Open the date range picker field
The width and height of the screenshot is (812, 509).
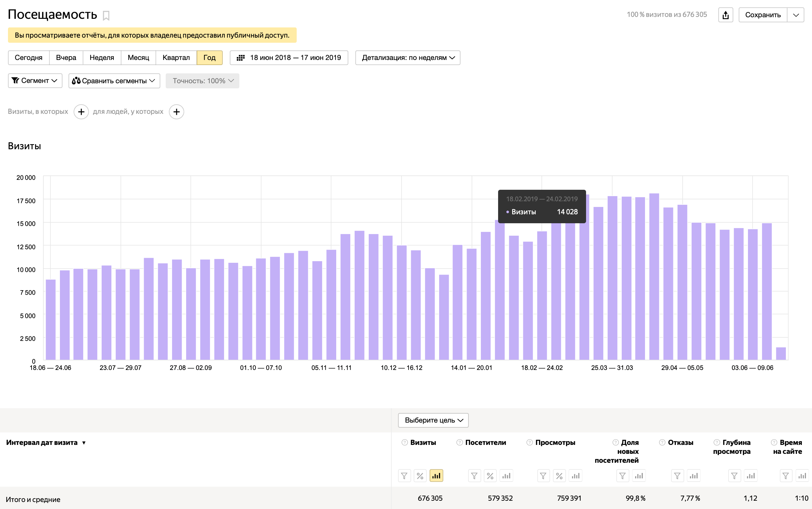(289, 57)
